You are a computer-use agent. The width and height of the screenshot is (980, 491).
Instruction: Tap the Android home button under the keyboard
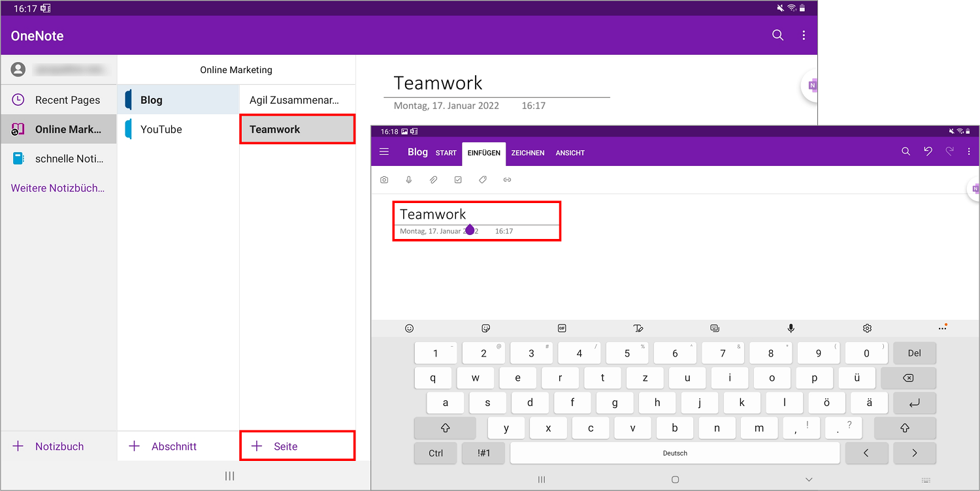(675, 479)
